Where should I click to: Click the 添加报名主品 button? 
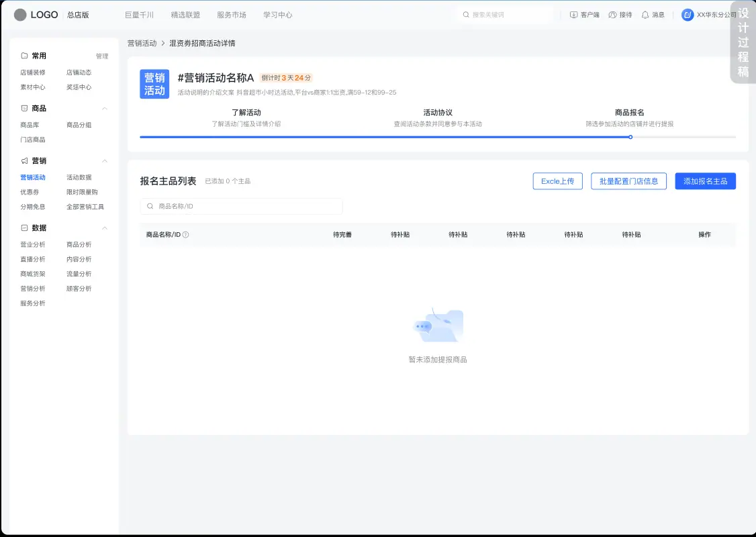coord(706,181)
